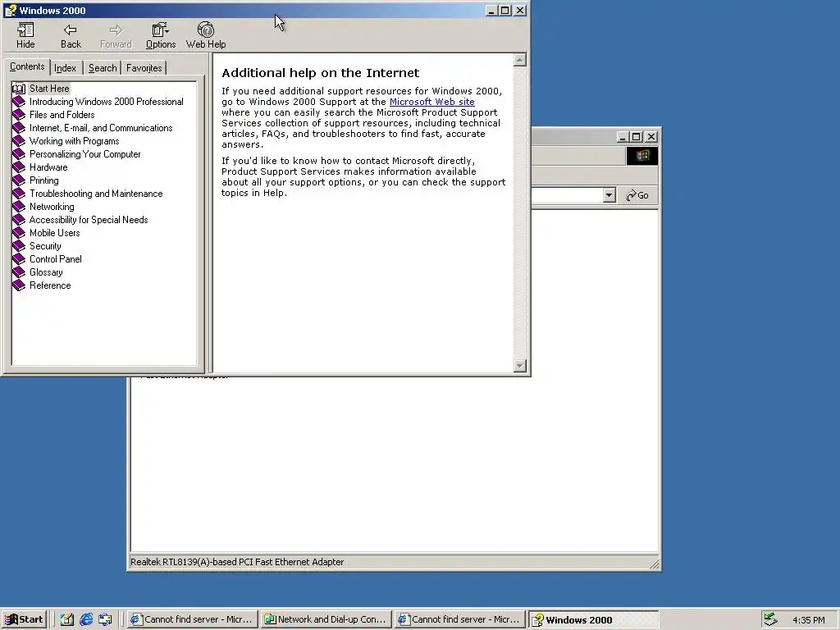The image size is (840, 630).
Task: Click book icon beside Security
Action: (x=19, y=246)
